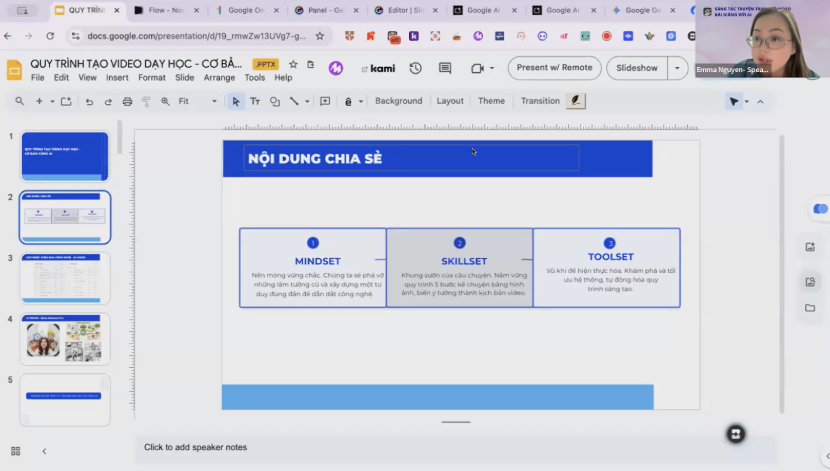830x471 pixels.
Task: Select slide 4 thumbnail in the filmstrip
Action: pos(64,340)
